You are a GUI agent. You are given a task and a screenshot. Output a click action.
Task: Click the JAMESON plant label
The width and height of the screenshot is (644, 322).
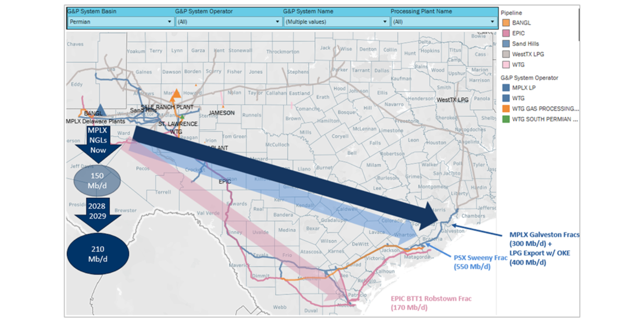point(222,113)
